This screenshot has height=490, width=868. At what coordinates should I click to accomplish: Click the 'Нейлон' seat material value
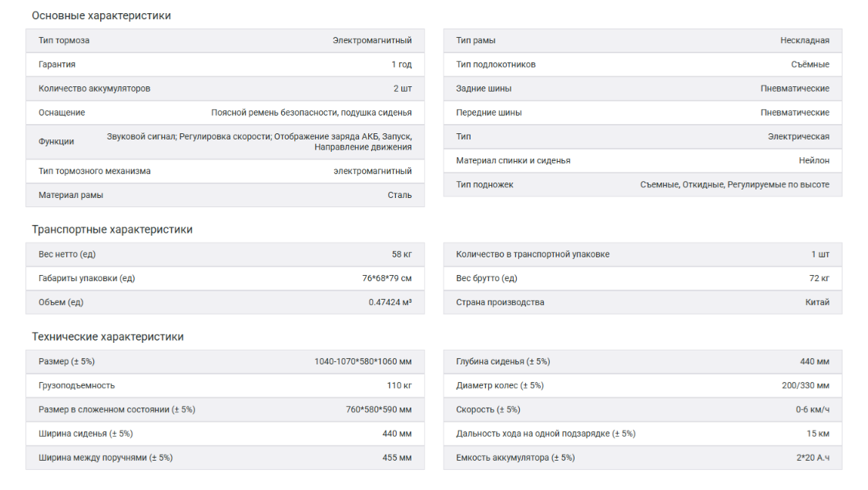point(813,161)
